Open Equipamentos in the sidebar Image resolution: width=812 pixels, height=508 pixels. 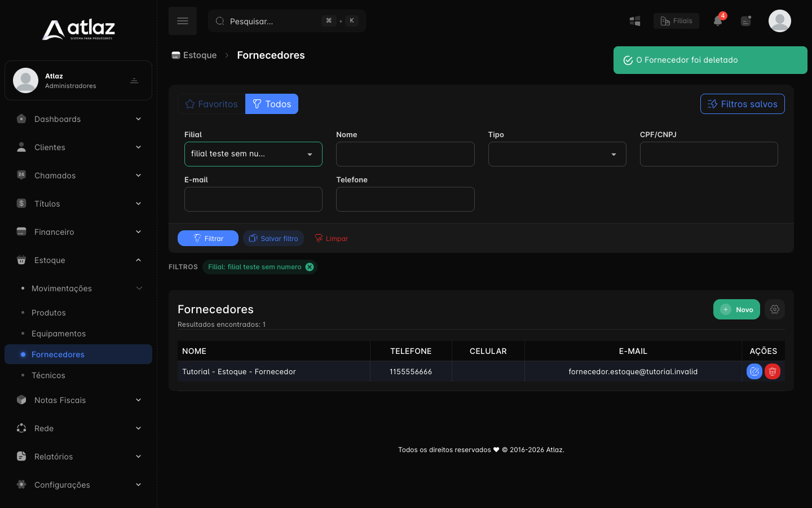pos(78,334)
